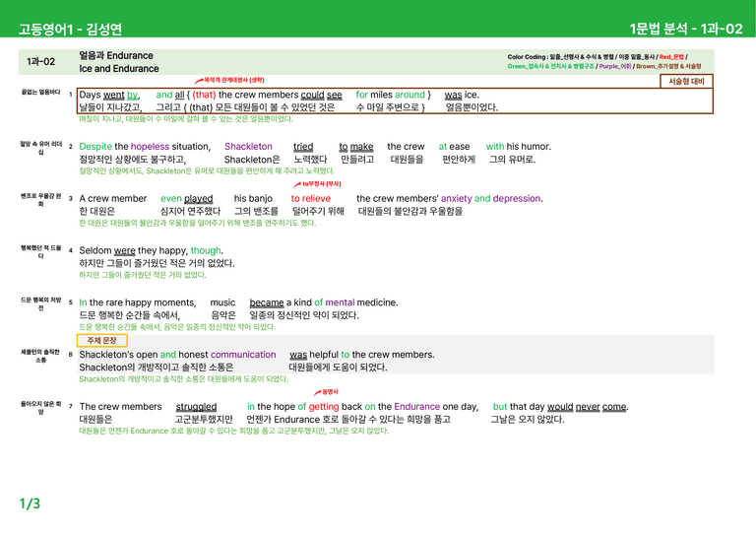Select the underlined 'to make'

[356, 147]
